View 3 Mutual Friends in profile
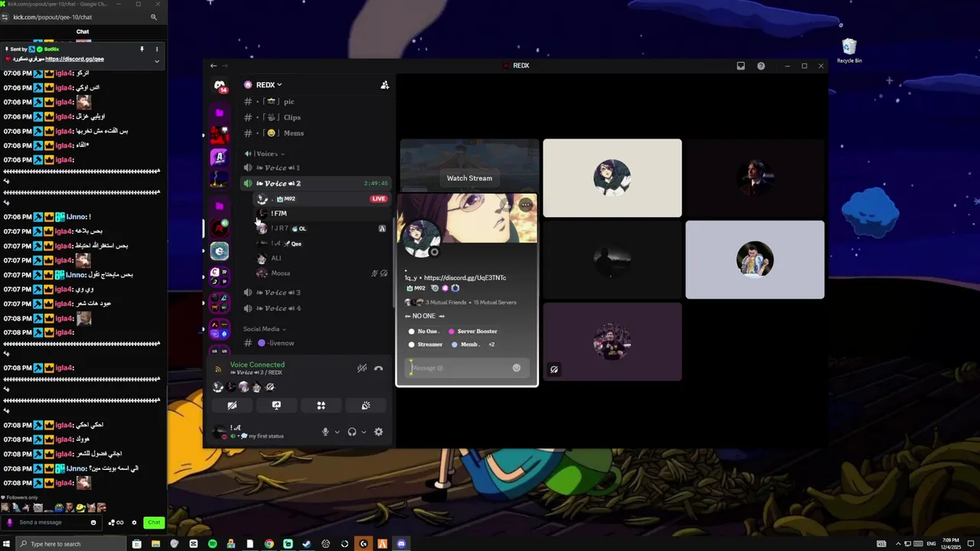This screenshot has height=551, width=980. click(446, 302)
